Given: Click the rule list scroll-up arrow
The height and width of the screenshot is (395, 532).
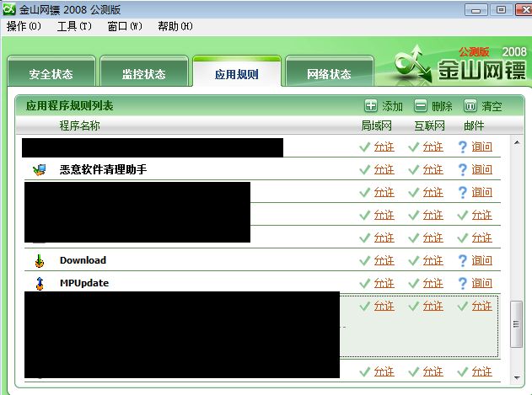Looking at the screenshot, I should tap(517, 142).
